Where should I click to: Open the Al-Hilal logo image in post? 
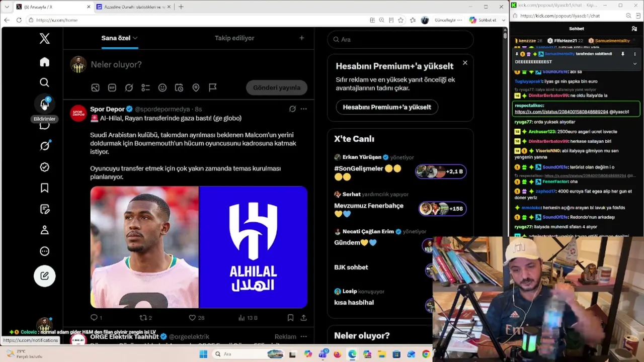tap(253, 247)
